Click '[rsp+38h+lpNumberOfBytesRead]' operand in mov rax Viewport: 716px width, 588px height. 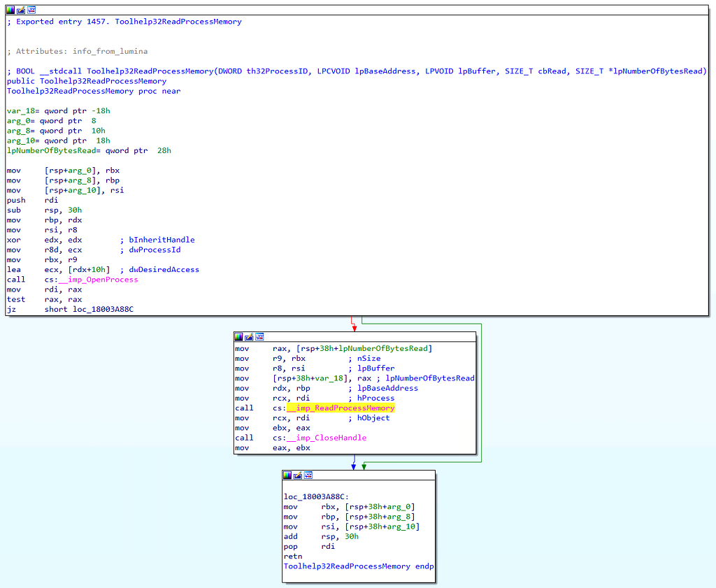pyautogui.click(x=364, y=348)
